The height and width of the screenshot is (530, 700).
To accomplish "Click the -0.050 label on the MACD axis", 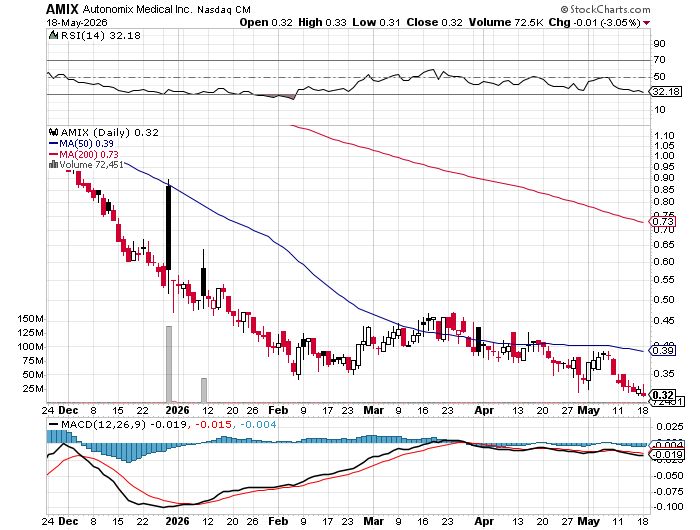I will pyautogui.click(x=667, y=476).
